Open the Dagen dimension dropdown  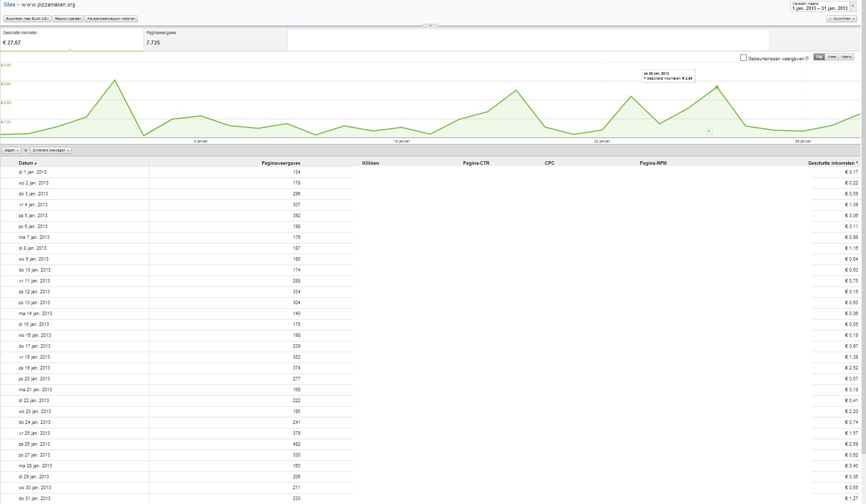pyautogui.click(x=11, y=150)
